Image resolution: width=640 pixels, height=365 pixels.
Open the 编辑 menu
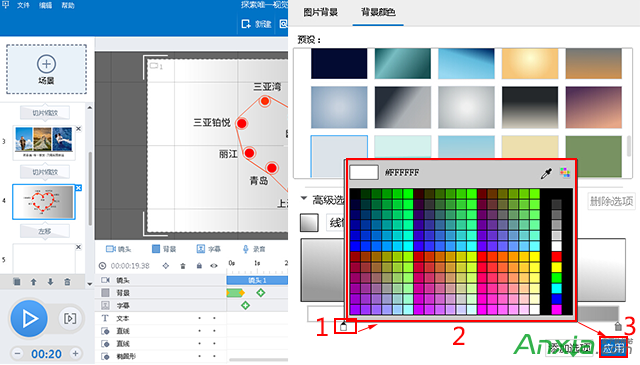coord(45,5)
